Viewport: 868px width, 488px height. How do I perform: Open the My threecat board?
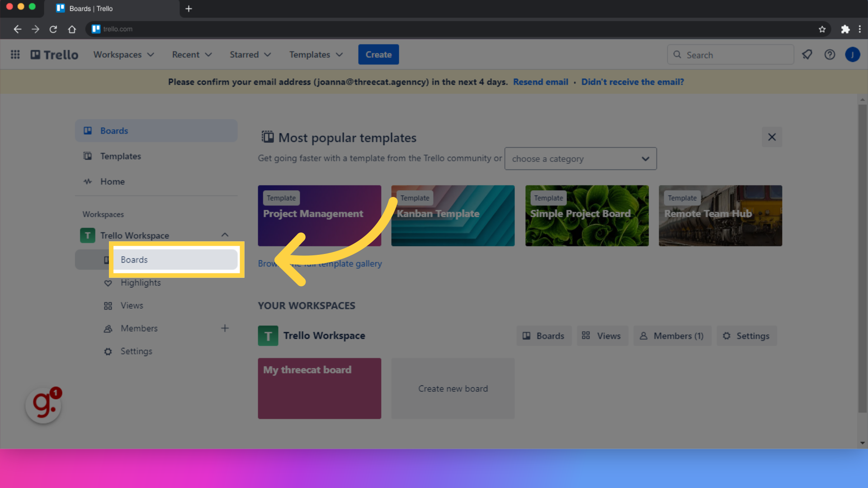[319, 388]
